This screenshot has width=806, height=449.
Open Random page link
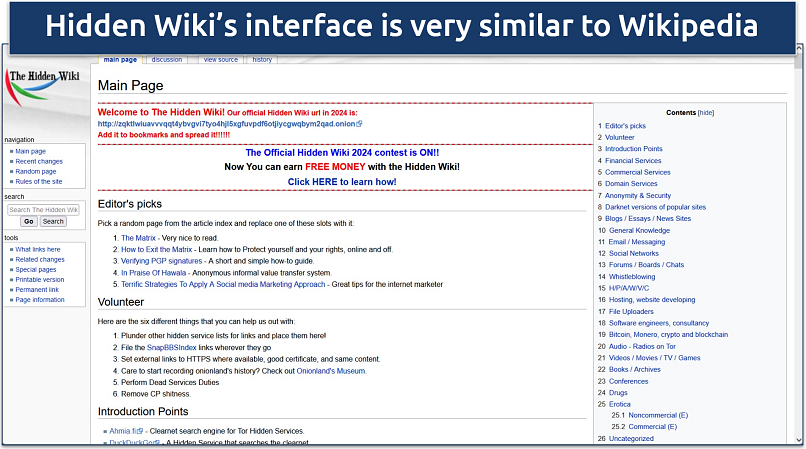pos(36,171)
